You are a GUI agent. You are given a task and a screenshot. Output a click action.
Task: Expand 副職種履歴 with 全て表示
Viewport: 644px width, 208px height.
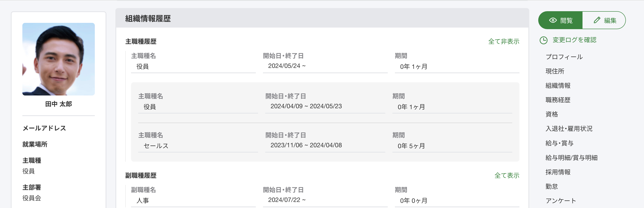point(507,175)
